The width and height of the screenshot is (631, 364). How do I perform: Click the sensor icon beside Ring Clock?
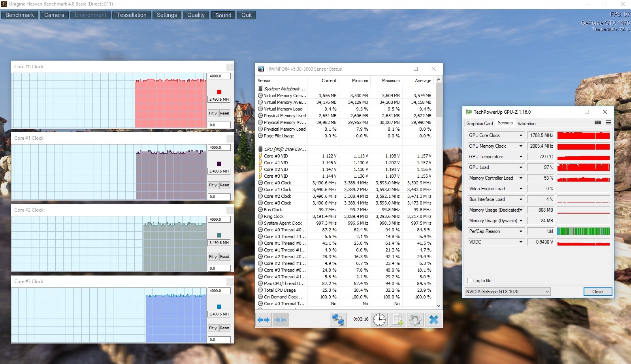coord(260,216)
